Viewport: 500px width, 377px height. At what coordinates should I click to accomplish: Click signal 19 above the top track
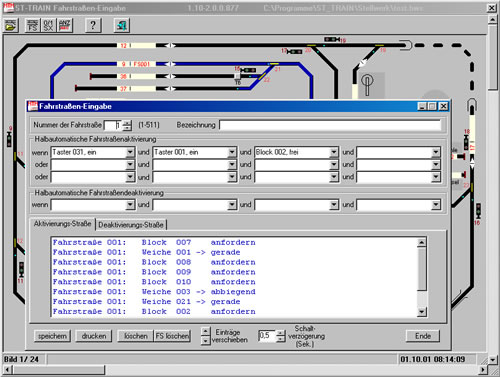pyautogui.click(x=332, y=39)
